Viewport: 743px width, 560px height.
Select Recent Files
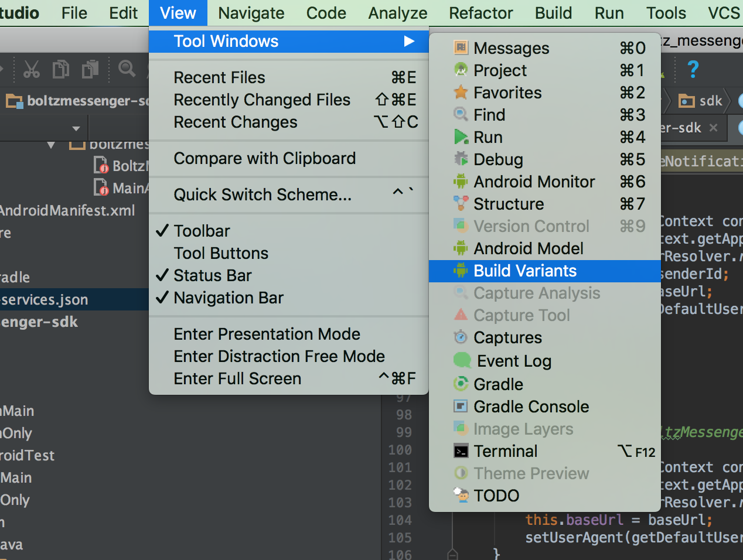point(289,77)
